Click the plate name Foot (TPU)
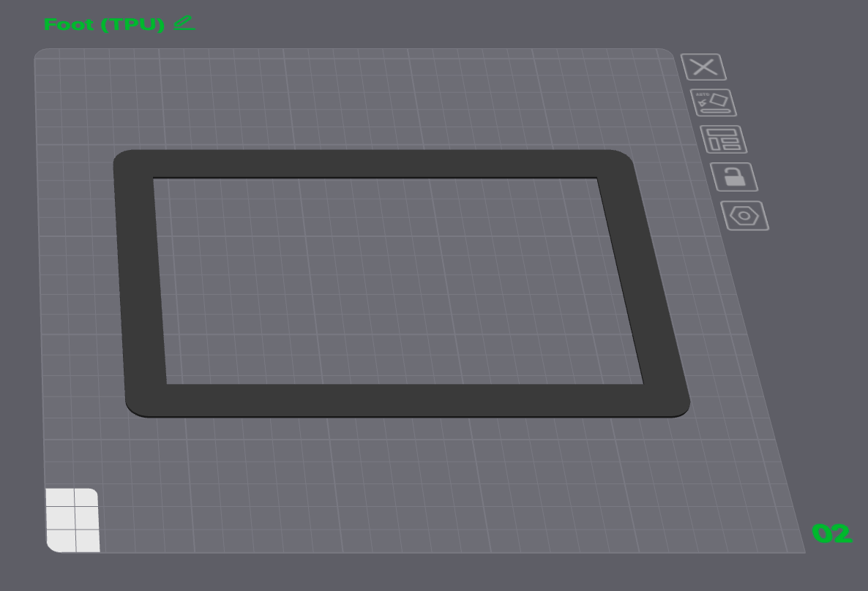 [x=104, y=24]
